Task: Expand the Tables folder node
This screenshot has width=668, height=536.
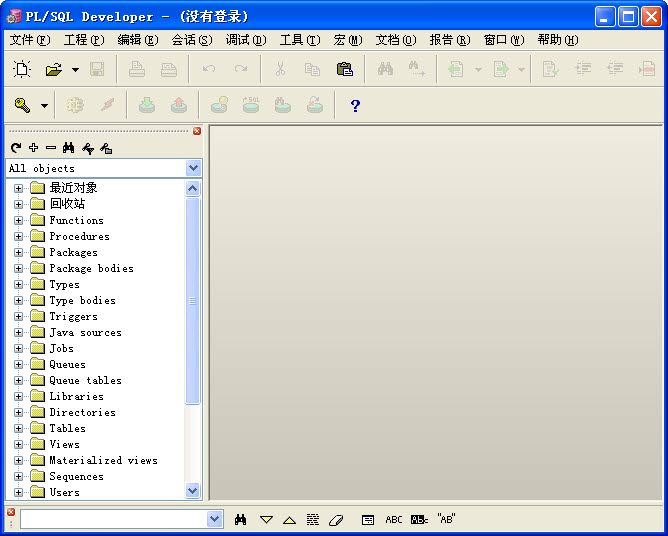Action: 18,428
